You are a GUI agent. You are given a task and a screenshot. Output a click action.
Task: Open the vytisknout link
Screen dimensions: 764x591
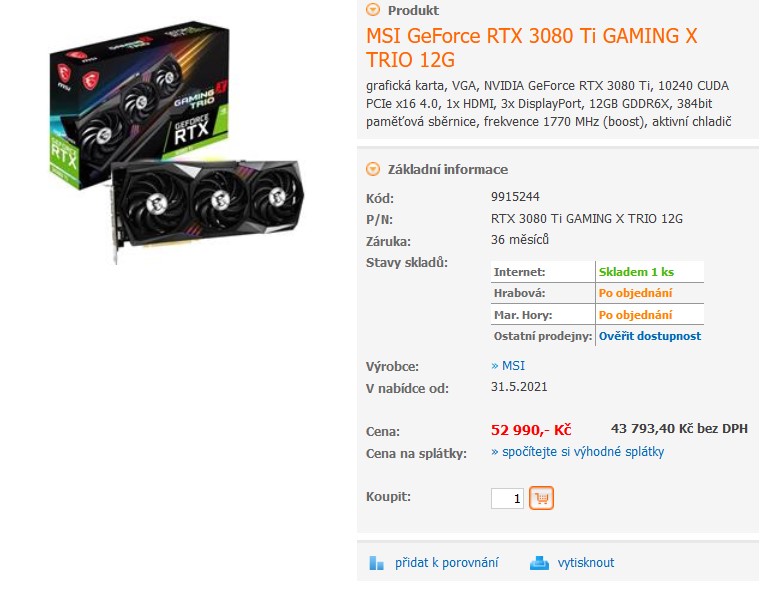click(586, 563)
